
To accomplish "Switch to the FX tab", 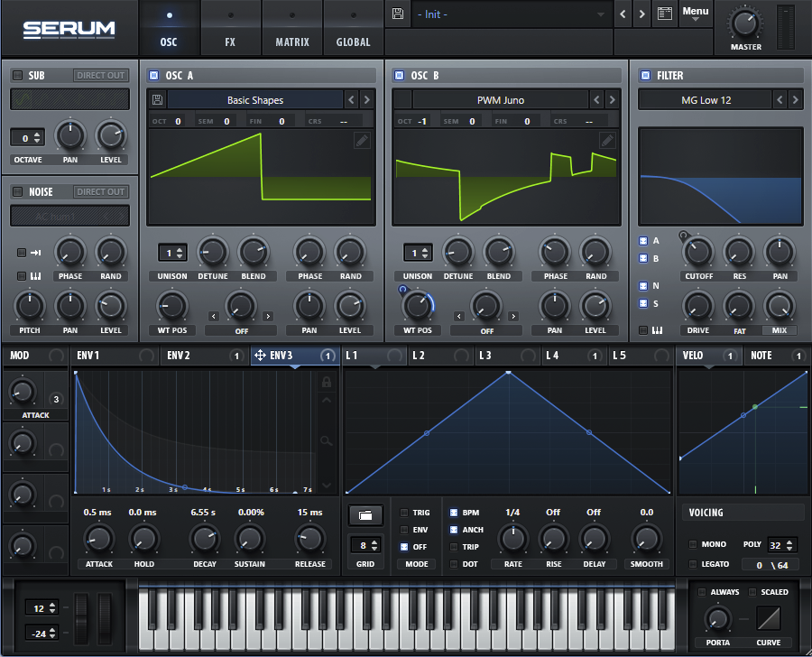I will tap(230, 28).
